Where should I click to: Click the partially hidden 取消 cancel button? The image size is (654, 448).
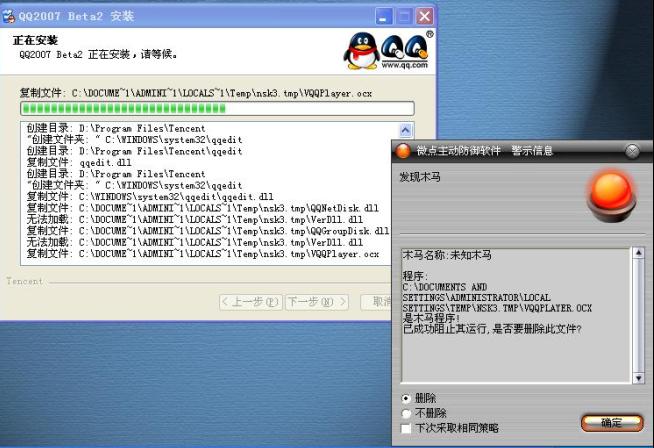pos(376,302)
